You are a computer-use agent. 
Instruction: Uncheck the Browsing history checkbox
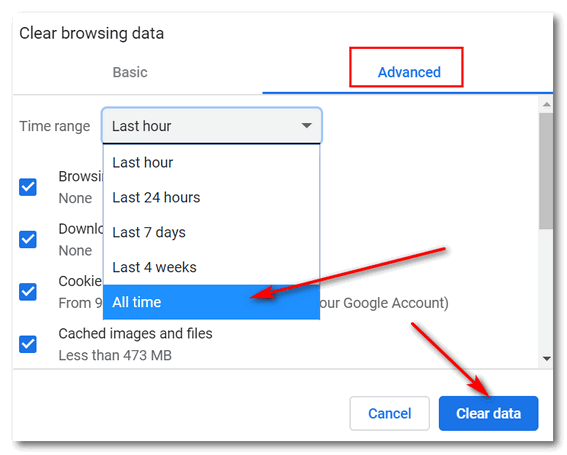[28, 187]
